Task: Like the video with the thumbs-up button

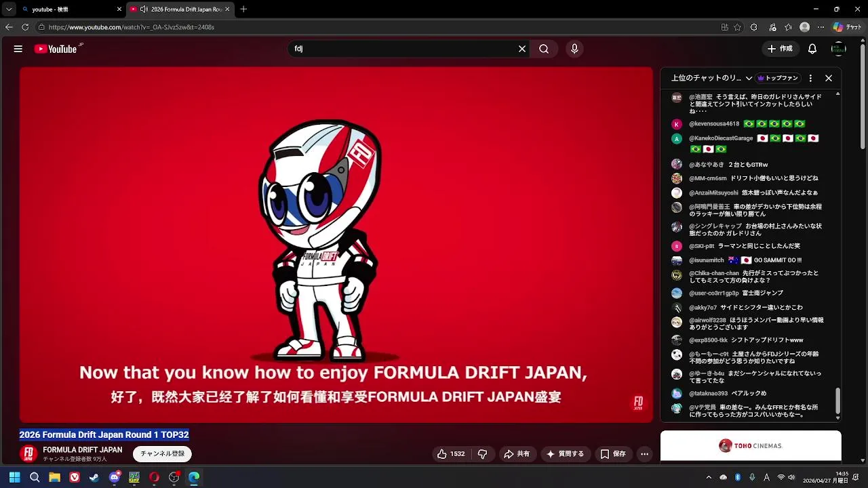Action: 451,454
